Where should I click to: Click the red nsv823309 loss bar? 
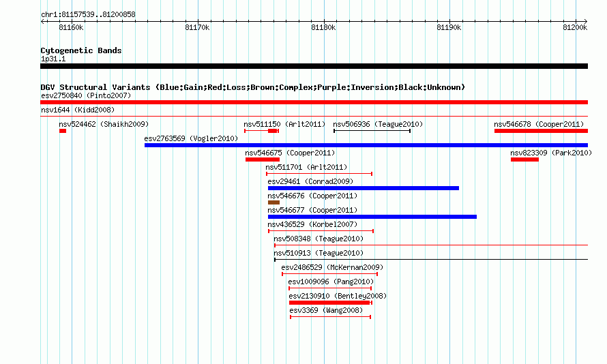click(x=524, y=160)
